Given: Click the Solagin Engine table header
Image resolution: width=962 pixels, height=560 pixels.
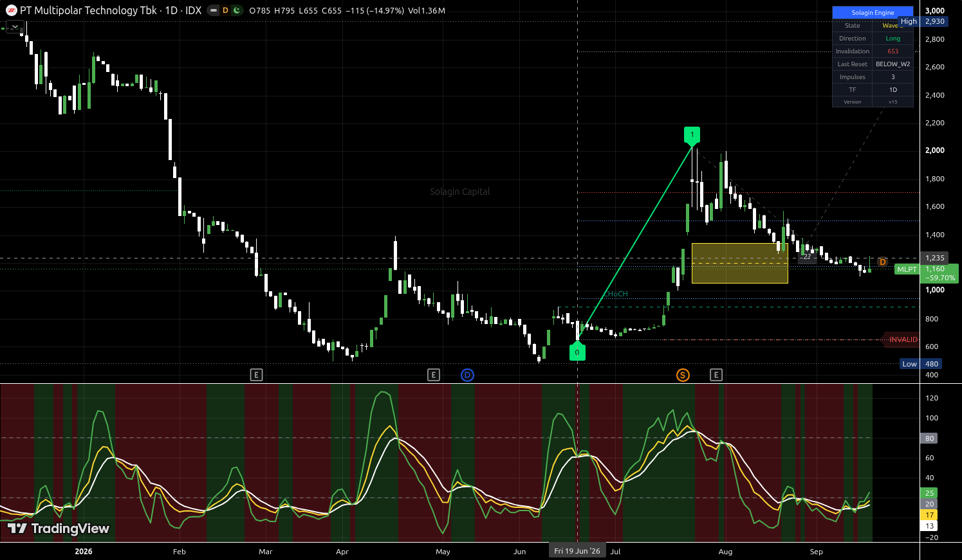Looking at the screenshot, I should [873, 12].
